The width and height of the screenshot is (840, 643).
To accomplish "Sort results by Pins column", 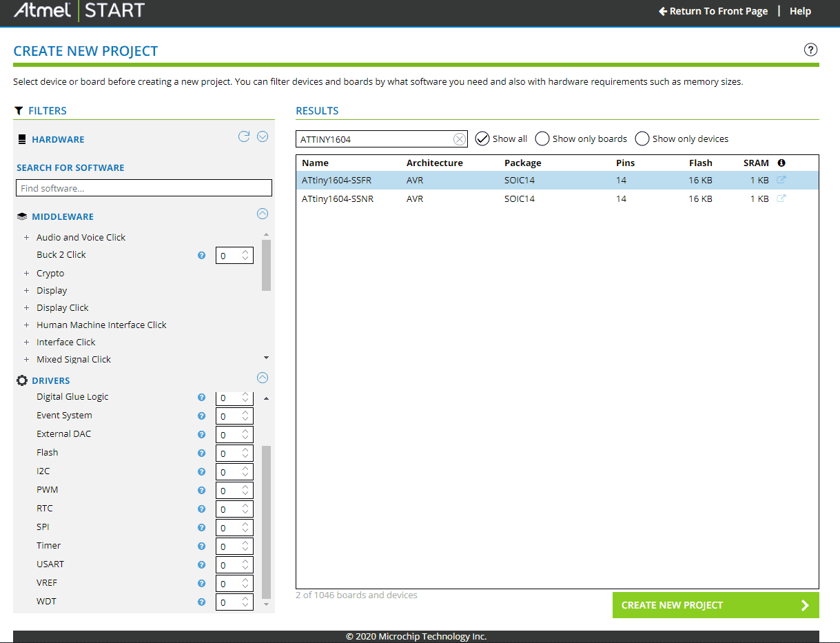I will point(626,163).
